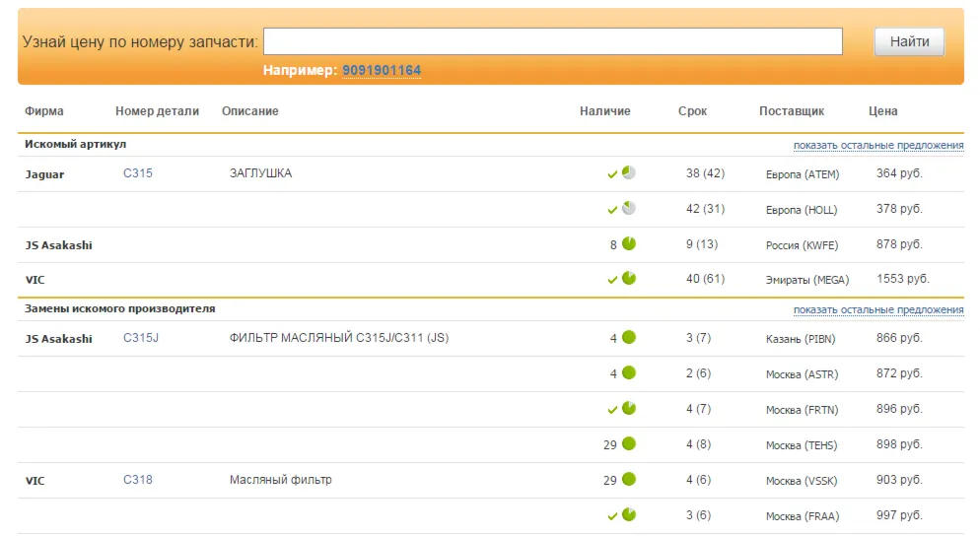Click the green checkmark in the ATEM row
The image size is (980, 536).
tap(612, 174)
